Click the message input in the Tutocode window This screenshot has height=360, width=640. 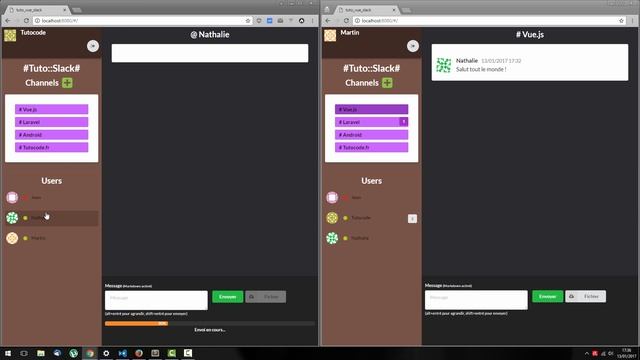pos(156,300)
